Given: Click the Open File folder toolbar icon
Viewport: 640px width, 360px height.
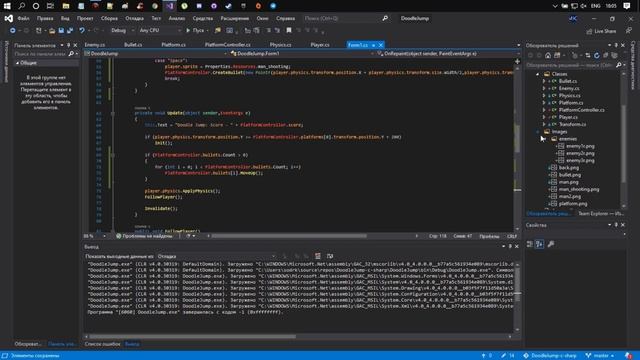Looking at the screenshot, I should [x=52, y=31].
